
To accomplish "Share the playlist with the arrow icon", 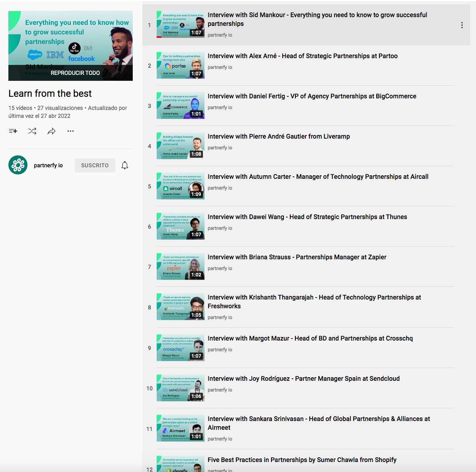I will click(x=51, y=131).
